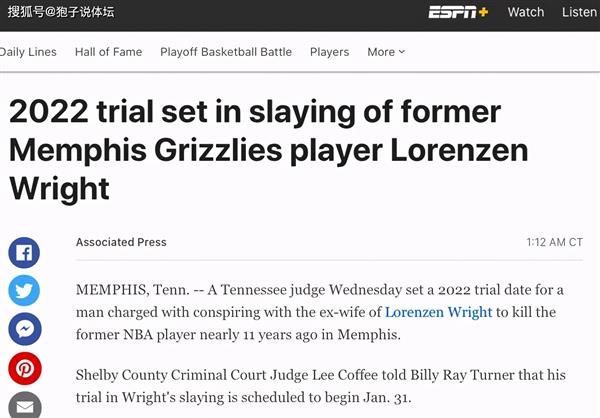Go to the Daily Lines tab
This screenshot has width=600, height=418.
(28, 52)
